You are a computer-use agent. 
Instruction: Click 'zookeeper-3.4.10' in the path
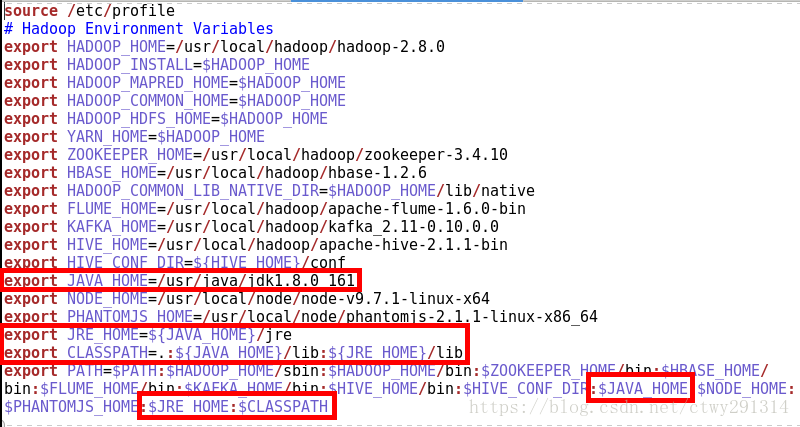click(436, 154)
